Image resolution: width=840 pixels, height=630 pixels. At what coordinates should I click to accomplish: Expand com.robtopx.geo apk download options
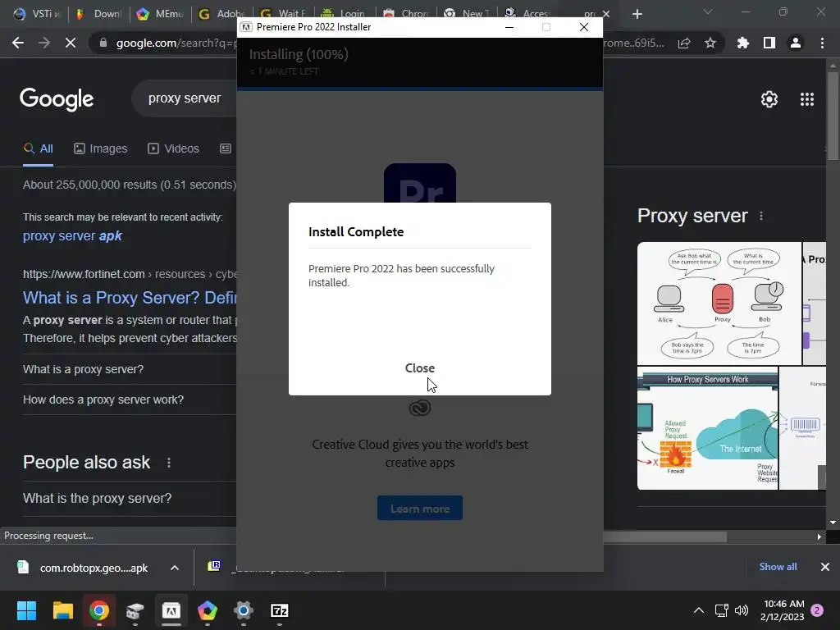[175, 568]
